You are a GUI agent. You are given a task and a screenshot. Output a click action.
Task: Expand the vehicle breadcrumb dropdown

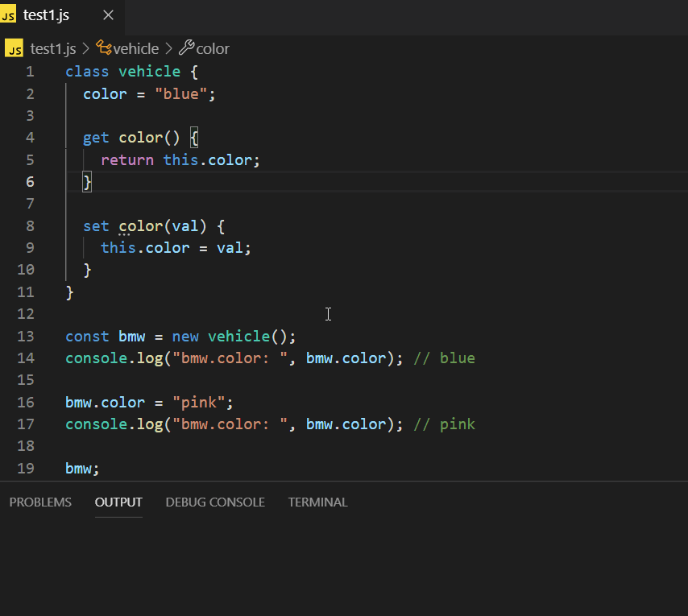click(x=135, y=49)
